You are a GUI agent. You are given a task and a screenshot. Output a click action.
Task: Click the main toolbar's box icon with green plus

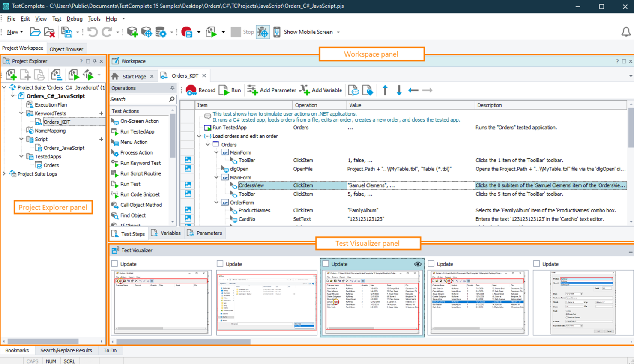[132, 32]
